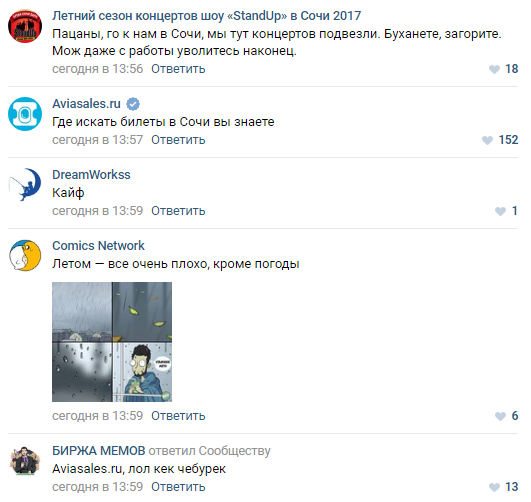Open the Aviasales.ru blue avatar
Image resolution: width=531 pixels, height=502 pixels.
25,114
